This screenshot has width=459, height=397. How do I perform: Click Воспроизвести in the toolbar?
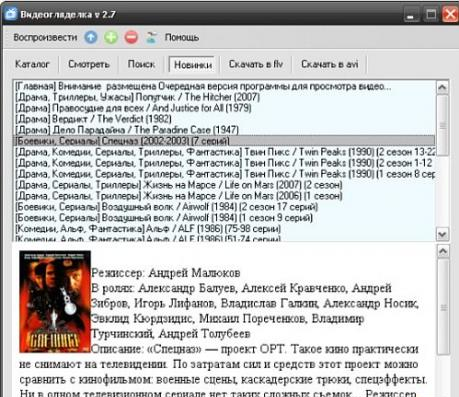point(45,37)
